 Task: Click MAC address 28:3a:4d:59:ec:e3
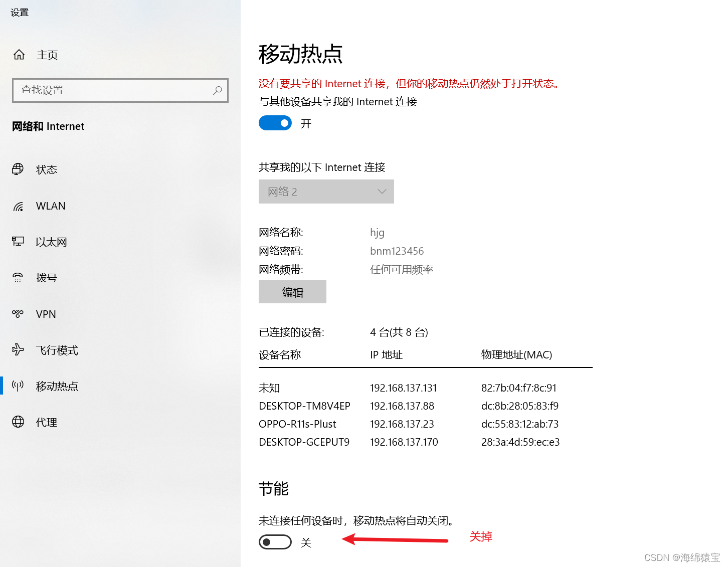coord(520,442)
